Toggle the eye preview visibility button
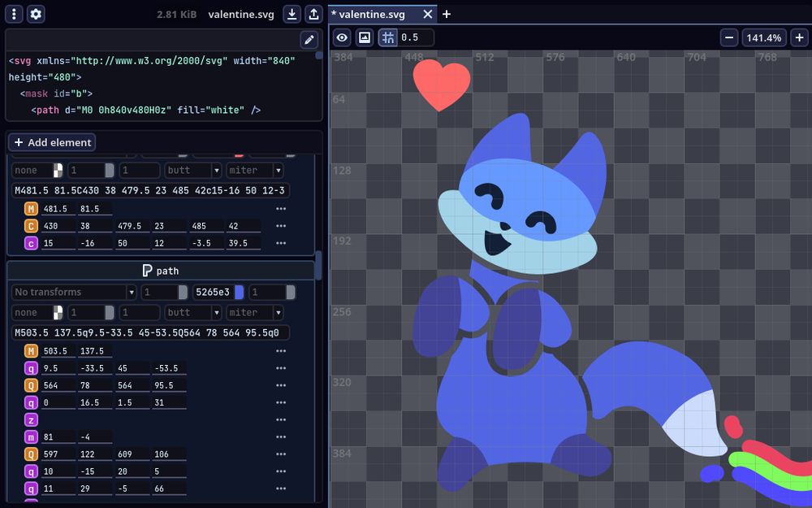This screenshot has width=812, height=508. [342, 37]
